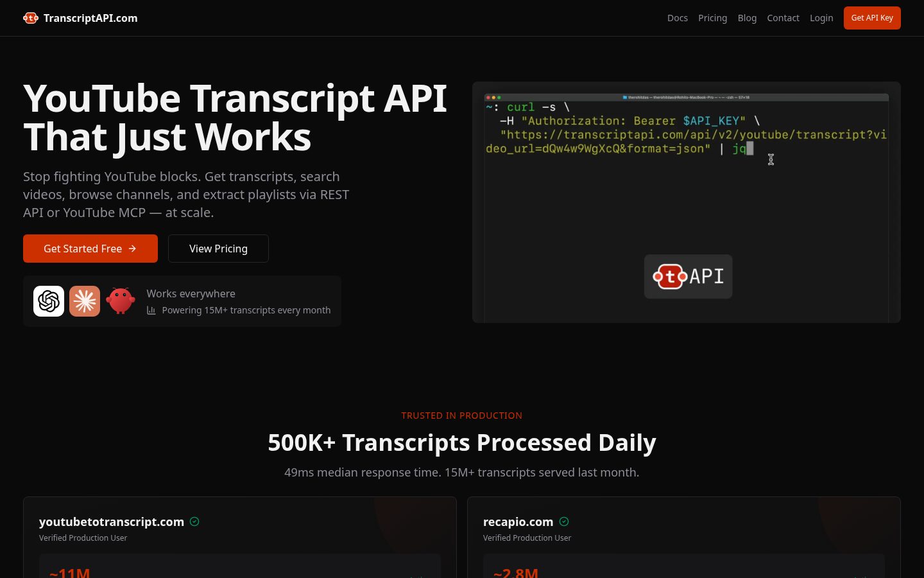Click the bar chart icon beside Powering 15M+
924x578 pixels.
151,310
